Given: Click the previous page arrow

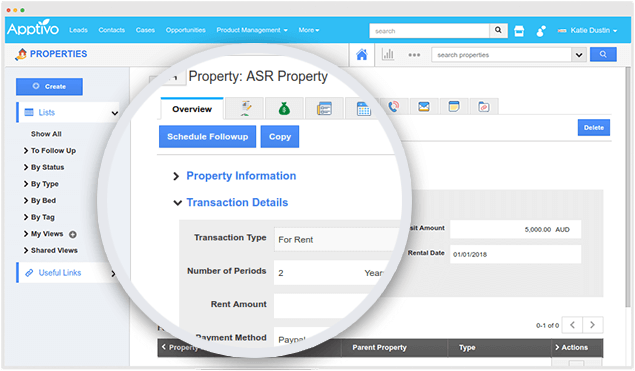Looking at the screenshot, I should click(x=572, y=325).
